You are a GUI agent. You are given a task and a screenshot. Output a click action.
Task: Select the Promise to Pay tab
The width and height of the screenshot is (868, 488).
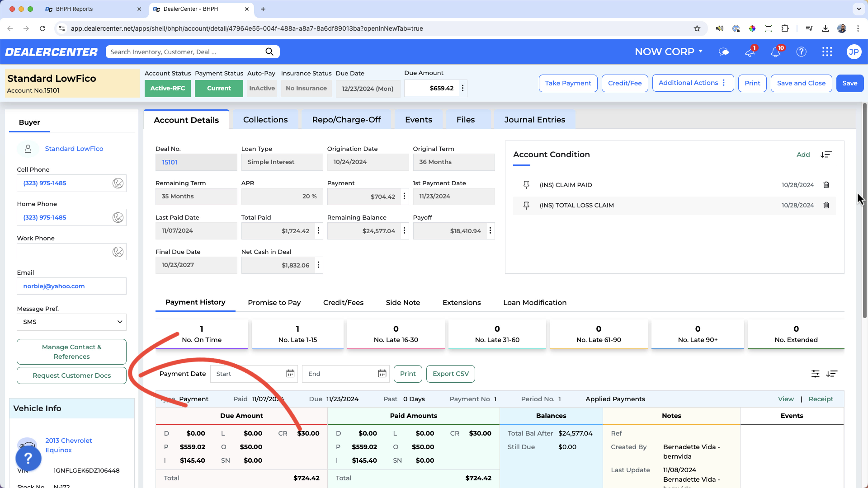point(274,303)
